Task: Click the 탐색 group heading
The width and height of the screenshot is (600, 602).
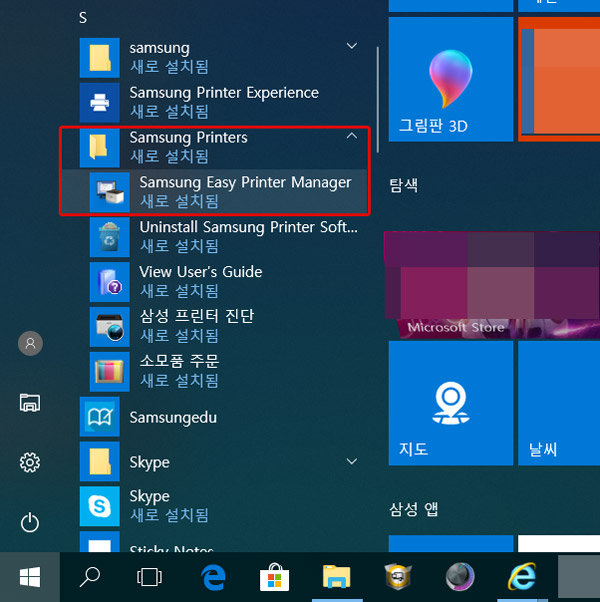Action: tap(404, 185)
